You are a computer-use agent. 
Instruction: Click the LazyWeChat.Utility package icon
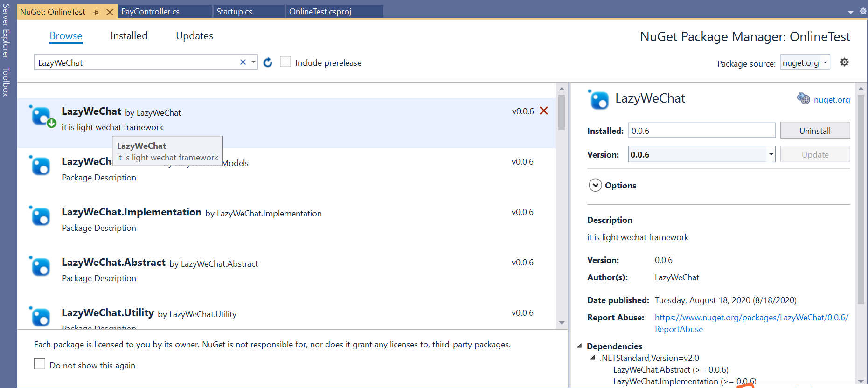tap(40, 316)
